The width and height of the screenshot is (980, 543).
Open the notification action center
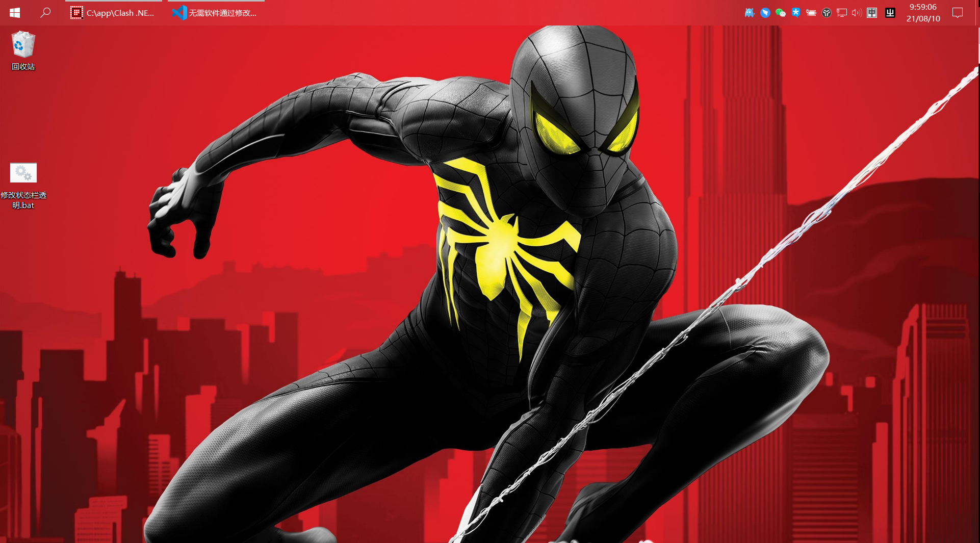coord(958,13)
